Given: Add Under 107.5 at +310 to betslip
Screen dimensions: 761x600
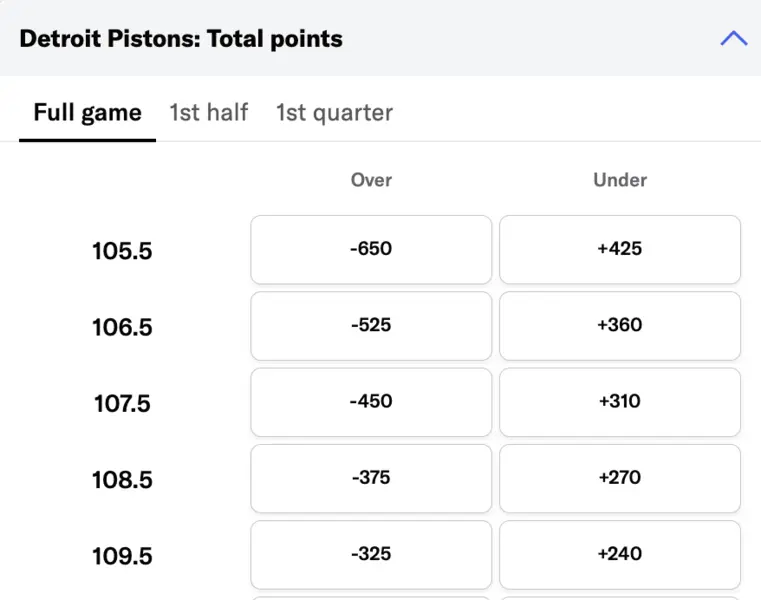Looking at the screenshot, I should pos(620,402).
